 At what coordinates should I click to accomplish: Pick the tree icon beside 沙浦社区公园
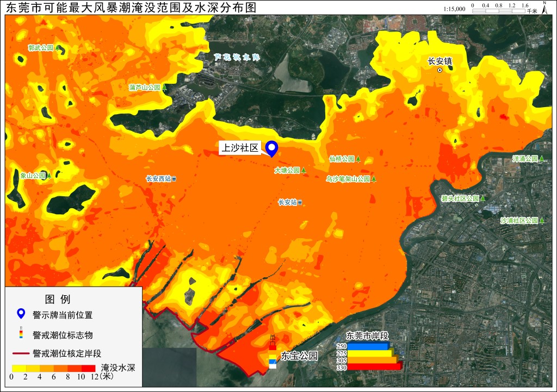(542, 221)
